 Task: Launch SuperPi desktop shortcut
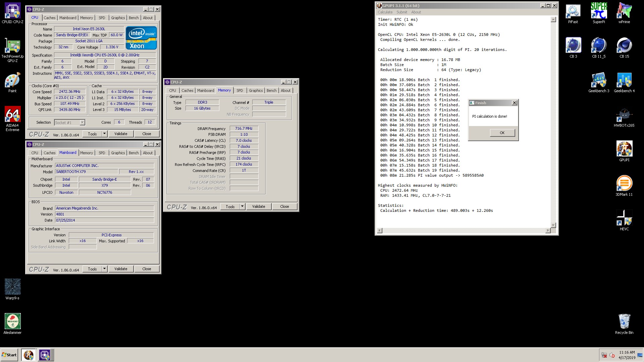pos(599,13)
